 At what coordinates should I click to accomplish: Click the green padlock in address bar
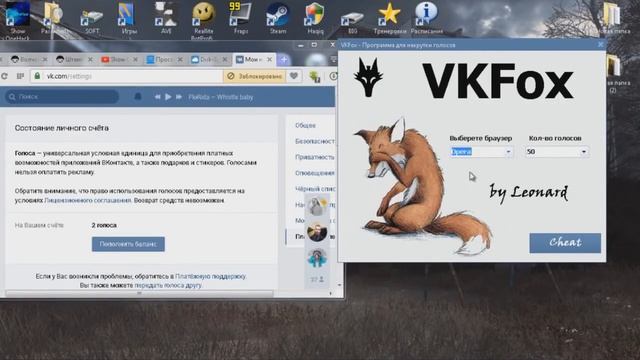click(x=37, y=76)
